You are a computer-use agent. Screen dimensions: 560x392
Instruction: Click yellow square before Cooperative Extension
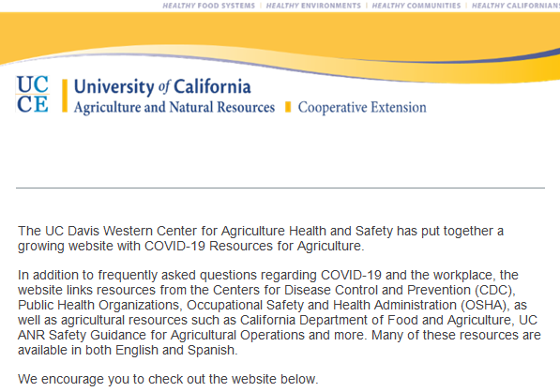(x=288, y=107)
